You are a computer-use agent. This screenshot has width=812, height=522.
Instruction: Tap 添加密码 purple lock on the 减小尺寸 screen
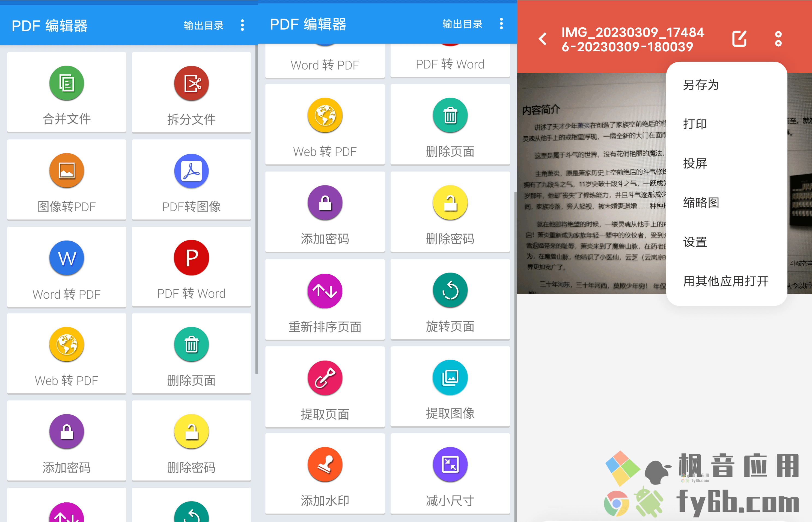click(x=325, y=203)
